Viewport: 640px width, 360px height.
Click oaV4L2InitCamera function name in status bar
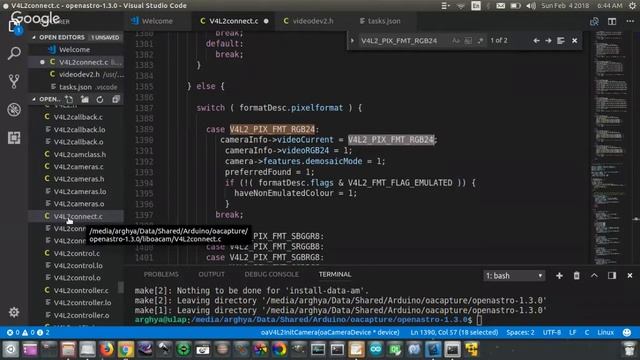[330, 332]
